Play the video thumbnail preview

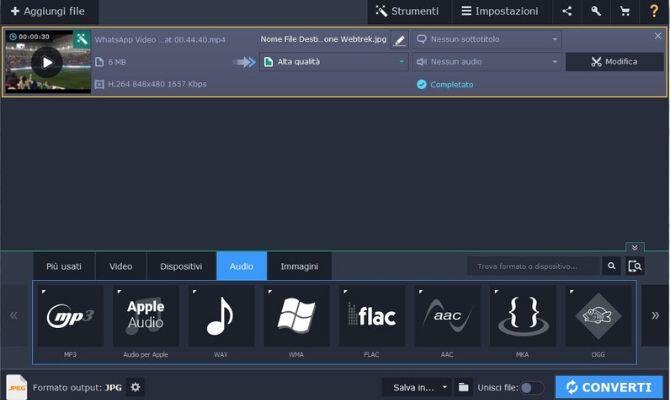point(46,62)
